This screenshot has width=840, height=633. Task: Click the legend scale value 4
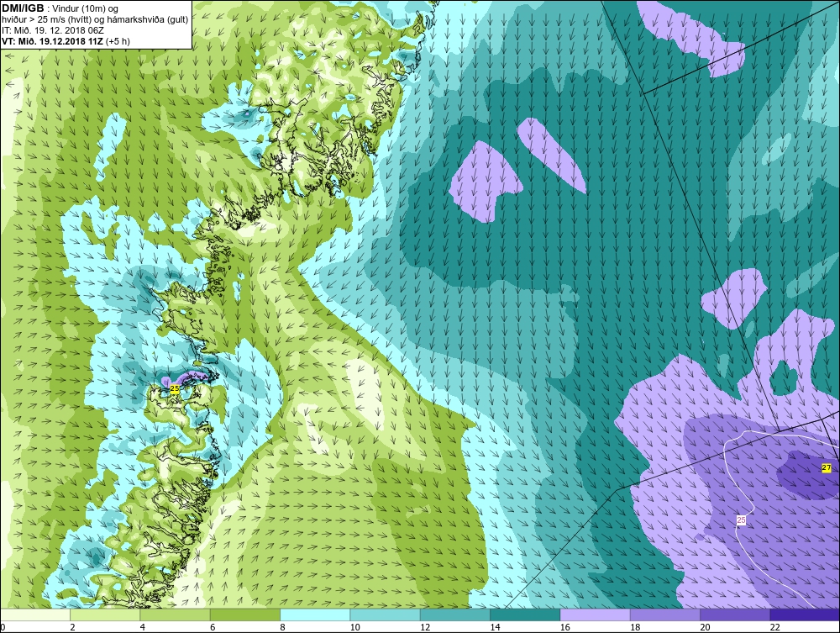coord(143,628)
